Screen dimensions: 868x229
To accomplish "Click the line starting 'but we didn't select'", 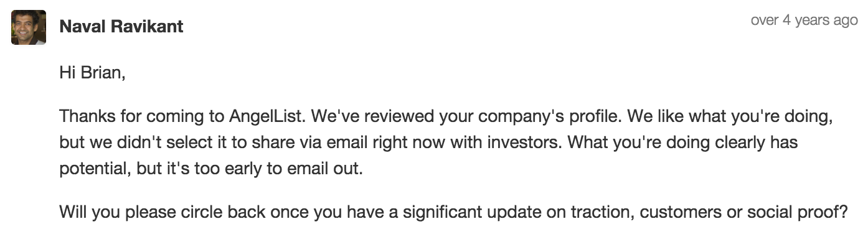I will 428,143.
